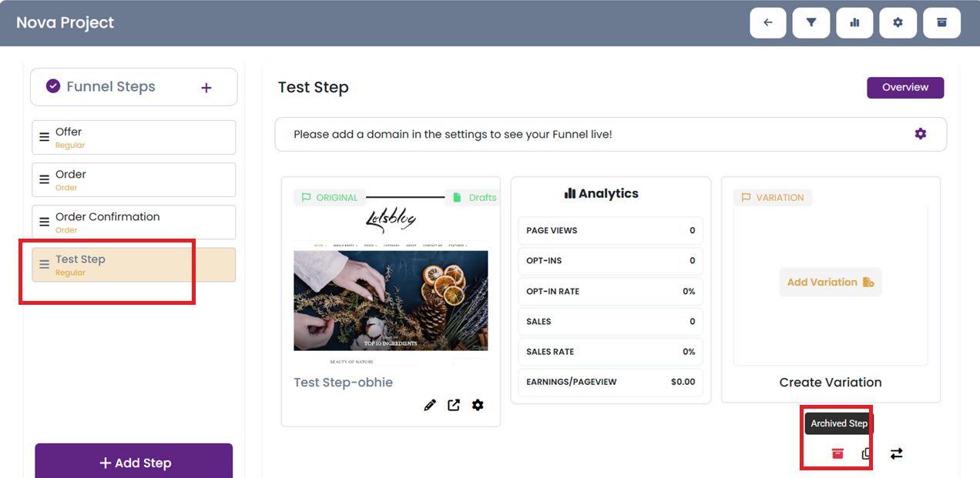This screenshot has width=980, height=478.
Task: Select the Order funnel step
Action: (134, 179)
